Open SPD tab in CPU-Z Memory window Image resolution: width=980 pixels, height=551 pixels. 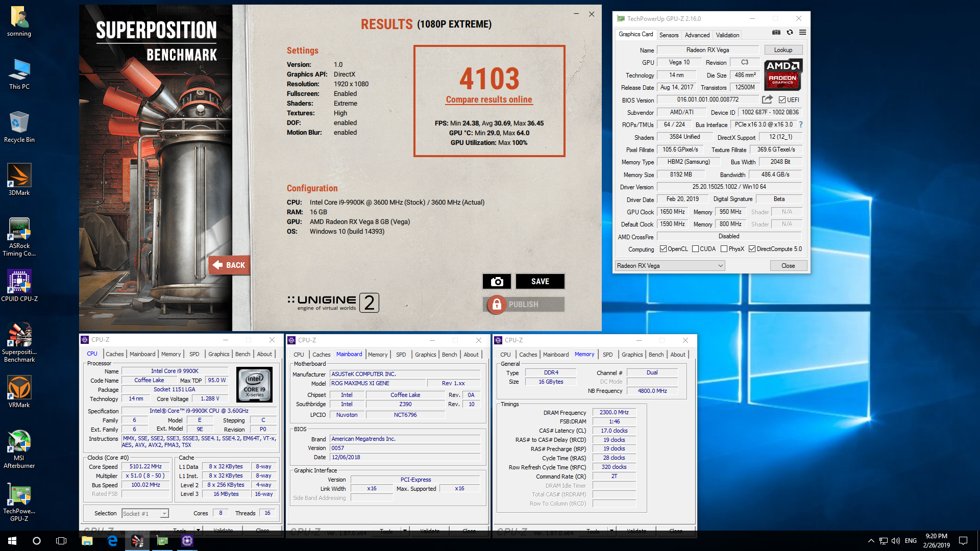607,355
